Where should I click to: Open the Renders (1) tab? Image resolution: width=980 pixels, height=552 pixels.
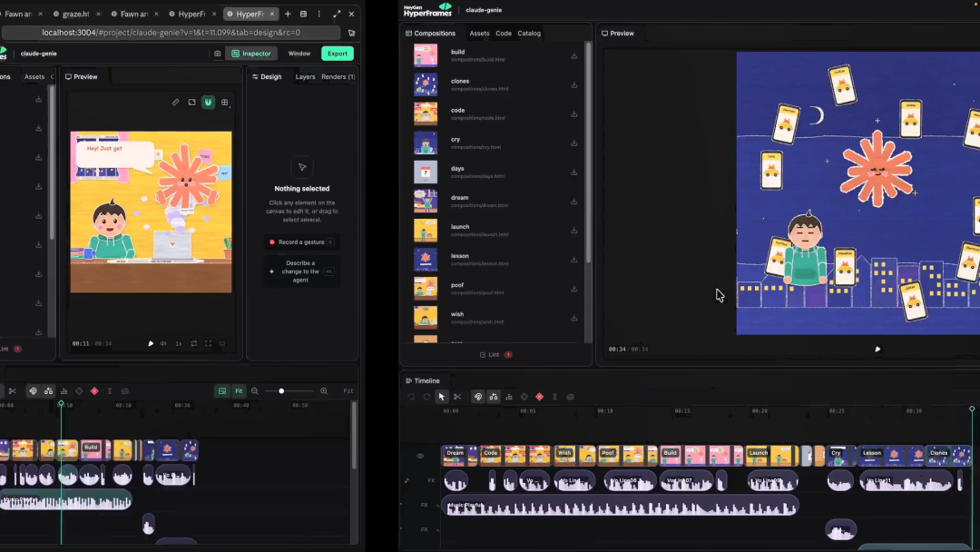click(338, 77)
